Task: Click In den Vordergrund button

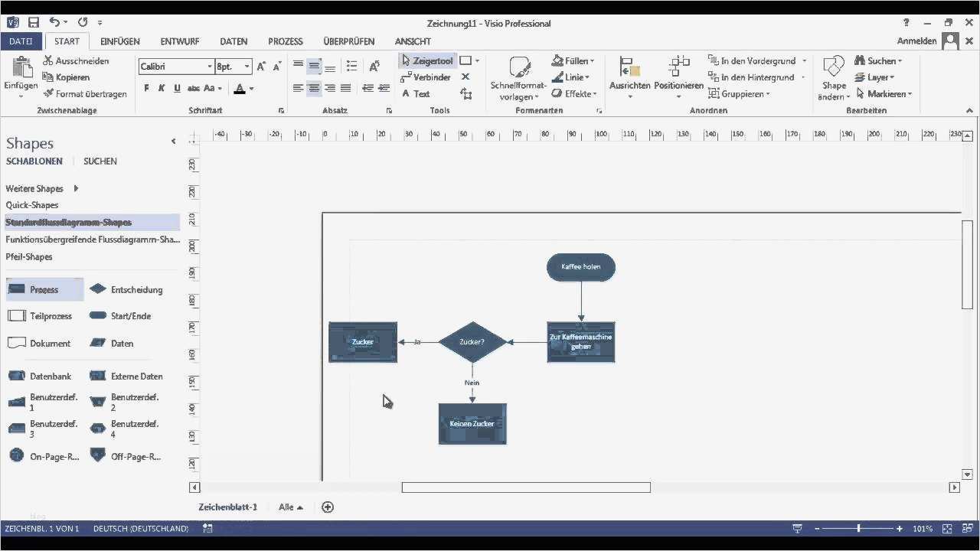Action: point(753,60)
